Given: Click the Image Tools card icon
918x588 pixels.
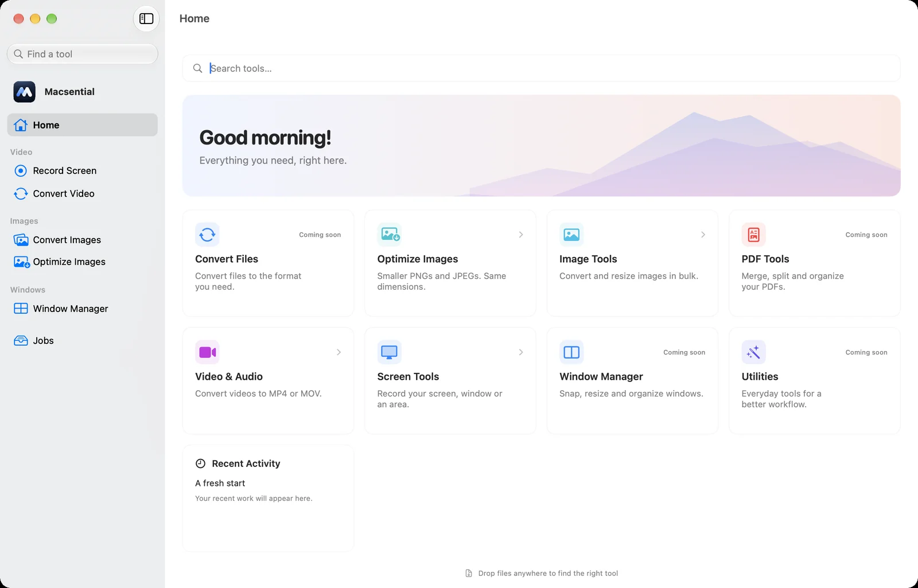Looking at the screenshot, I should [x=571, y=235].
